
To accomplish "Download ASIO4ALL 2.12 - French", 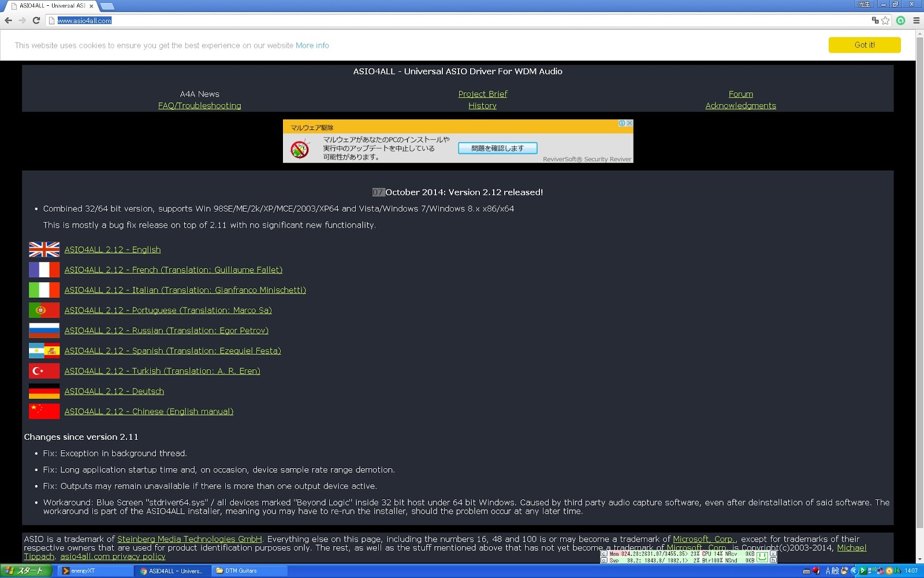I will pyautogui.click(x=173, y=270).
